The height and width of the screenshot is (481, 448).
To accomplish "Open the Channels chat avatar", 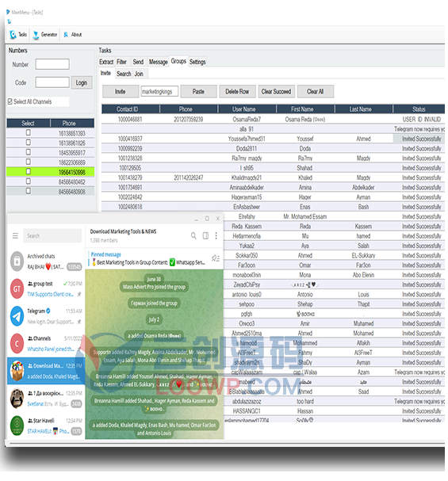I will 17,344.
